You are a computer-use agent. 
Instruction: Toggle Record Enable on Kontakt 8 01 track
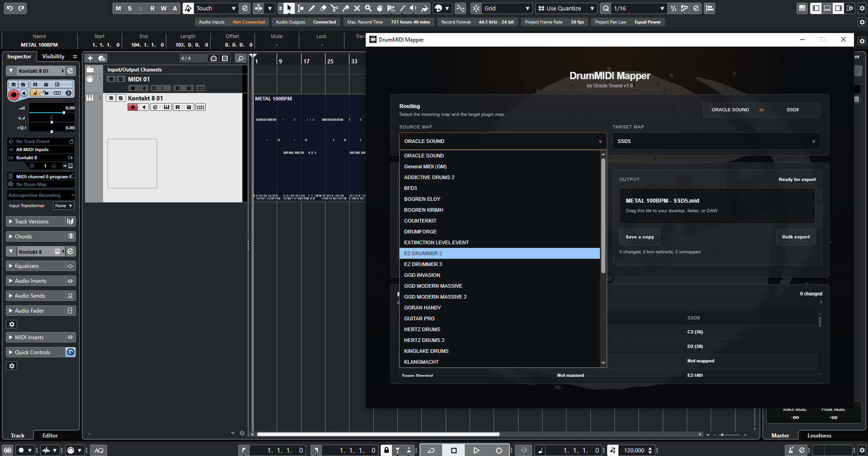point(133,107)
